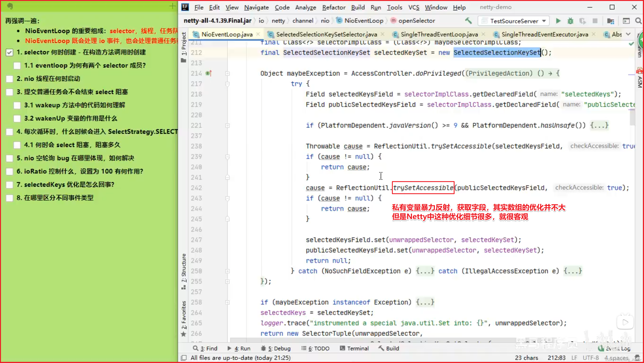The image size is (644, 363).
Task: Check '5. nio 空轮询 bug' checkbox
Action: (x=9, y=158)
